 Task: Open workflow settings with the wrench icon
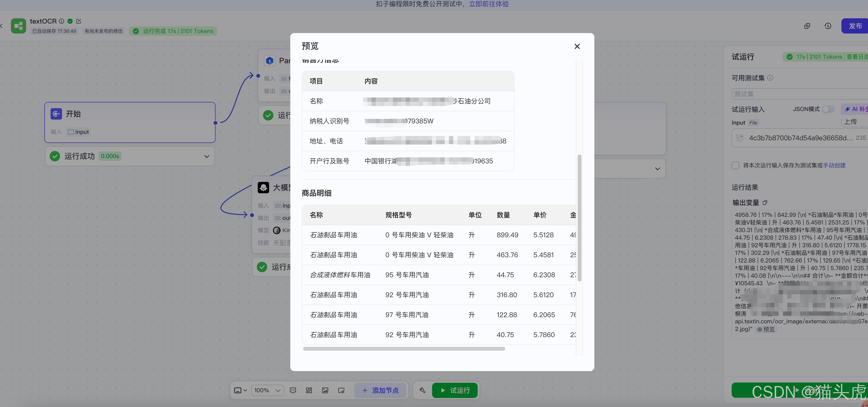coord(422,390)
